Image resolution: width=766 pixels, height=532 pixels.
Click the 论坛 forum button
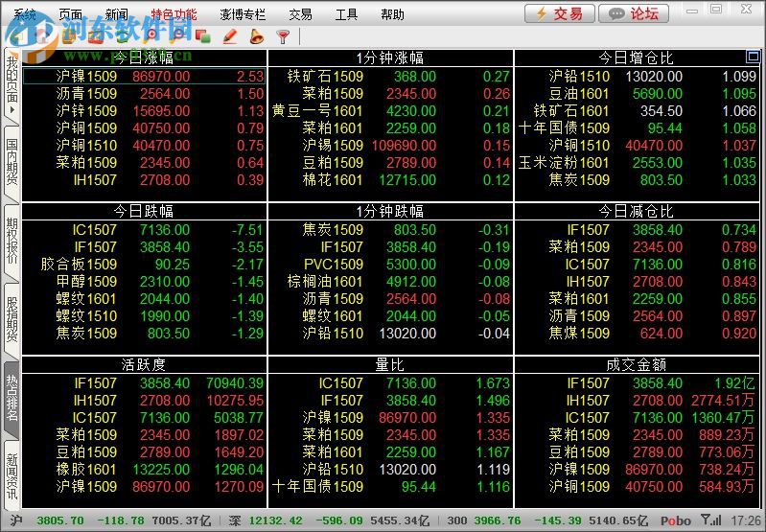pyautogui.click(x=634, y=13)
